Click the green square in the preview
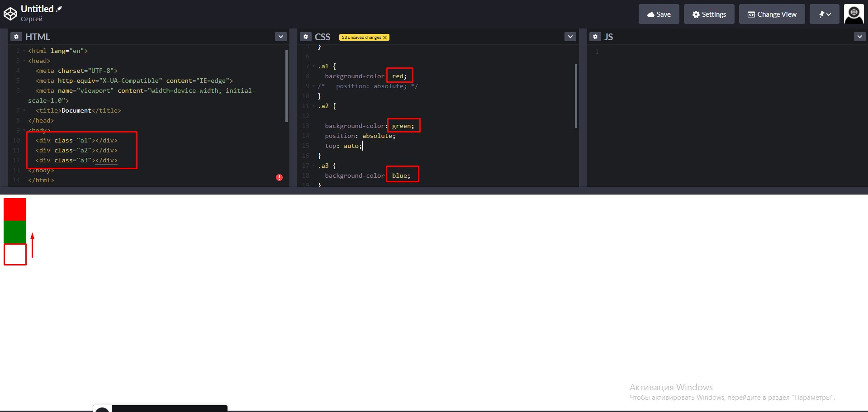The image size is (868, 412). click(x=15, y=232)
